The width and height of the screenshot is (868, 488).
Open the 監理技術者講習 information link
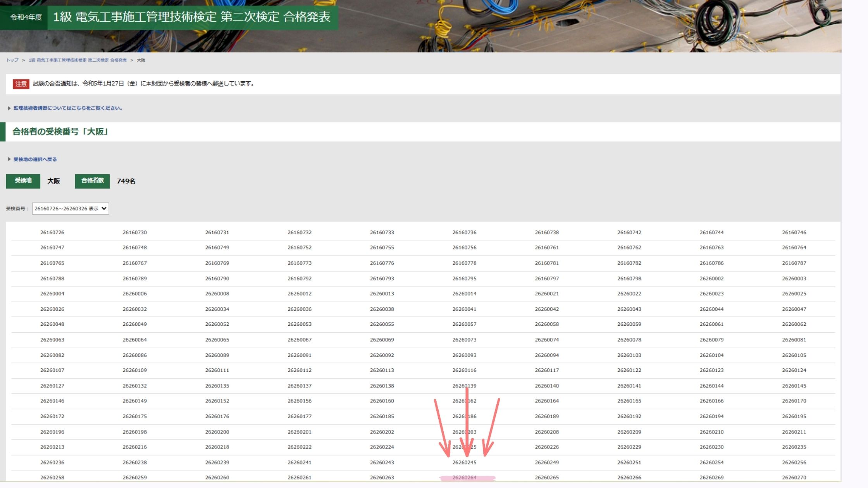[67, 108]
